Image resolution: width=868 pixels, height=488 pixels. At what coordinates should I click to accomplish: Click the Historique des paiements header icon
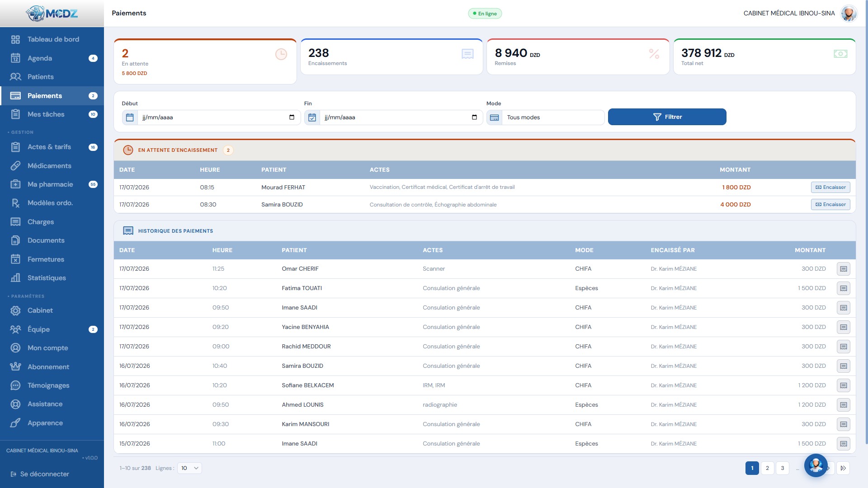click(128, 231)
